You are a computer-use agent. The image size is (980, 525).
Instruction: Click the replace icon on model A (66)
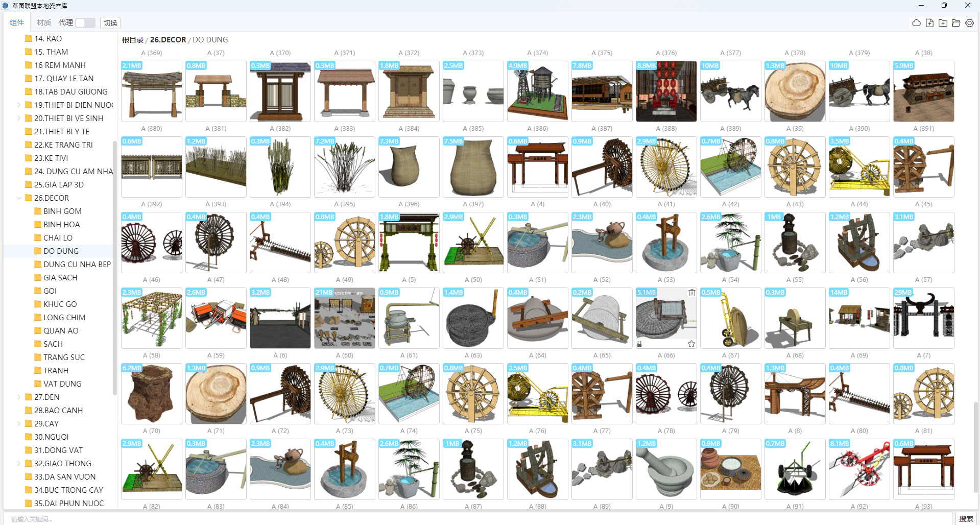point(639,344)
